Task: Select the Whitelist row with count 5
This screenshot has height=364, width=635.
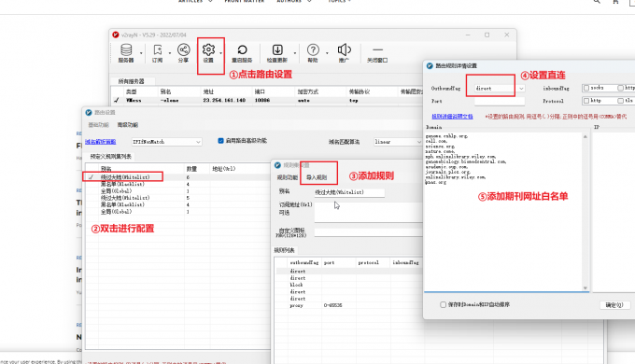Action: tap(176, 198)
